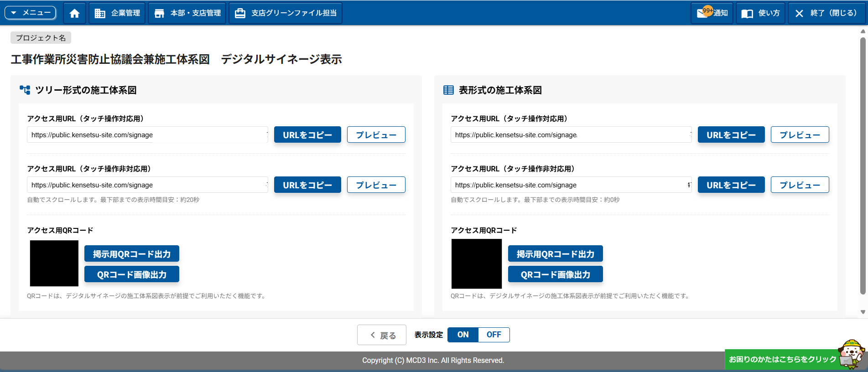Screen dimensions: 868x372
Task: Click the table-format QR code image
Action: click(x=477, y=264)
